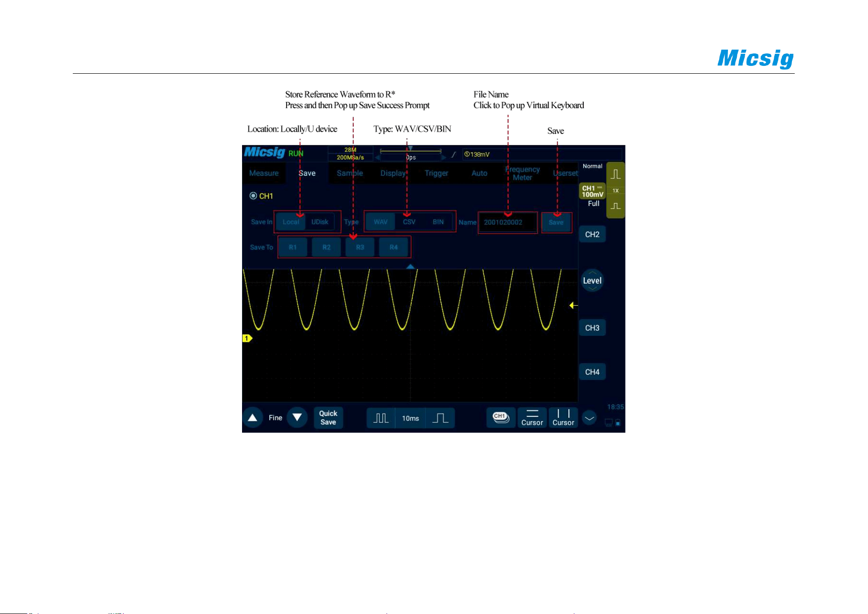Select CSV file type

(409, 222)
